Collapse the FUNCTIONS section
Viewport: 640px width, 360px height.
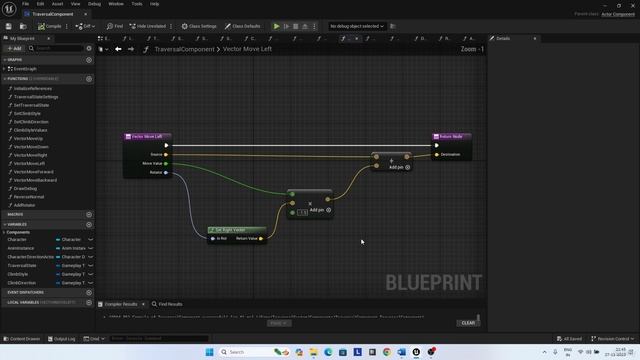coord(4,79)
